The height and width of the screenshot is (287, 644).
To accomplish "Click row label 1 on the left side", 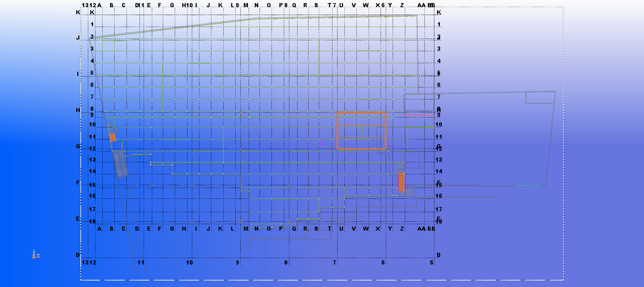I will coord(92,24).
